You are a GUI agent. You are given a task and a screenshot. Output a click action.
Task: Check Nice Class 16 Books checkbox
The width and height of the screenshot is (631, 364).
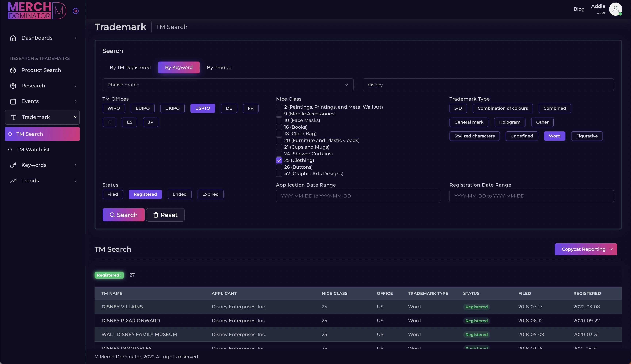pos(279,127)
